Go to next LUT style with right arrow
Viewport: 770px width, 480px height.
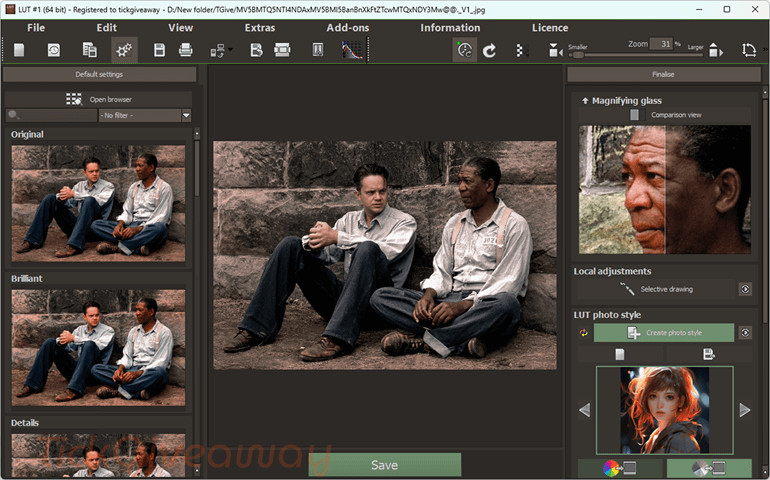tap(745, 410)
